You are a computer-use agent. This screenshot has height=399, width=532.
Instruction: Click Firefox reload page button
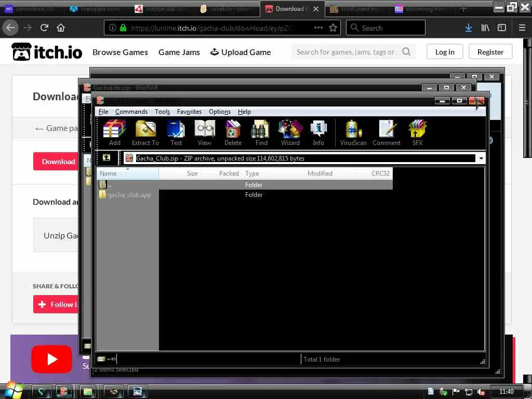coord(44,28)
